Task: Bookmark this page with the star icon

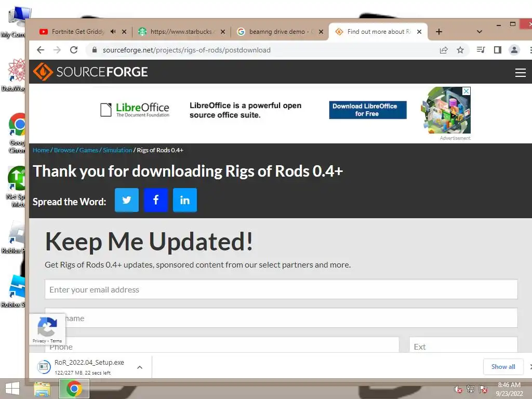Action: 460,50
